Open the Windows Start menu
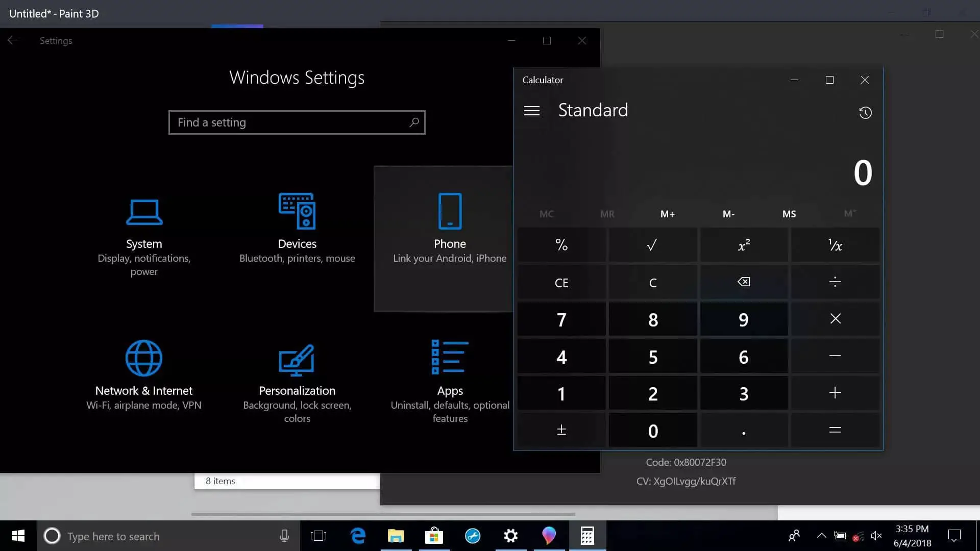Image resolution: width=980 pixels, height=551 pixels. click(18, 536)
